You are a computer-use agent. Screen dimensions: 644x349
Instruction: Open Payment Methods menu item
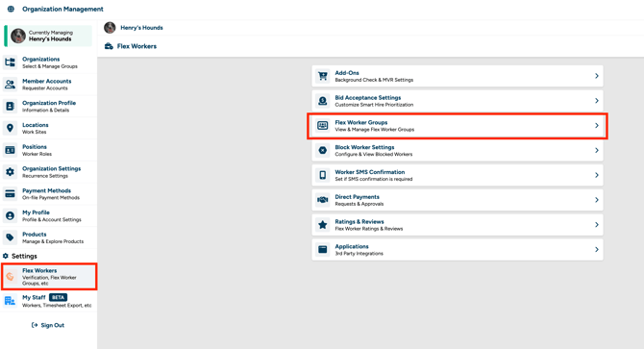(x=49, y=194)
